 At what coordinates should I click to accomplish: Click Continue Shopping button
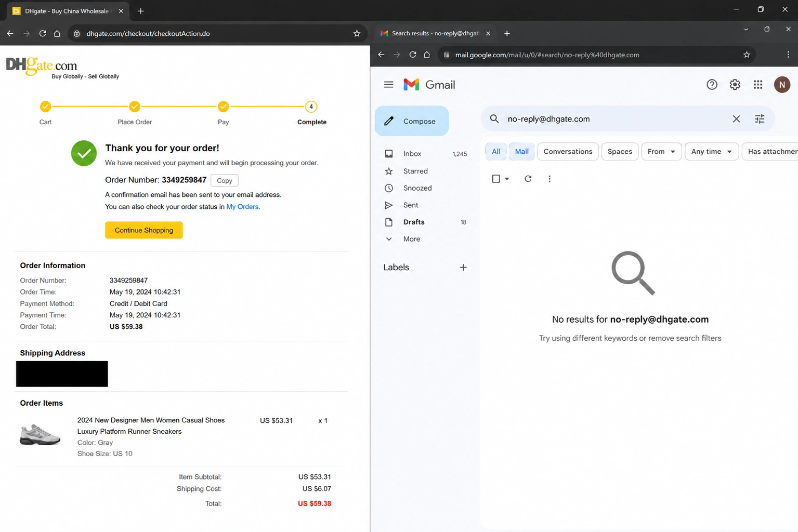coord(144,230)
